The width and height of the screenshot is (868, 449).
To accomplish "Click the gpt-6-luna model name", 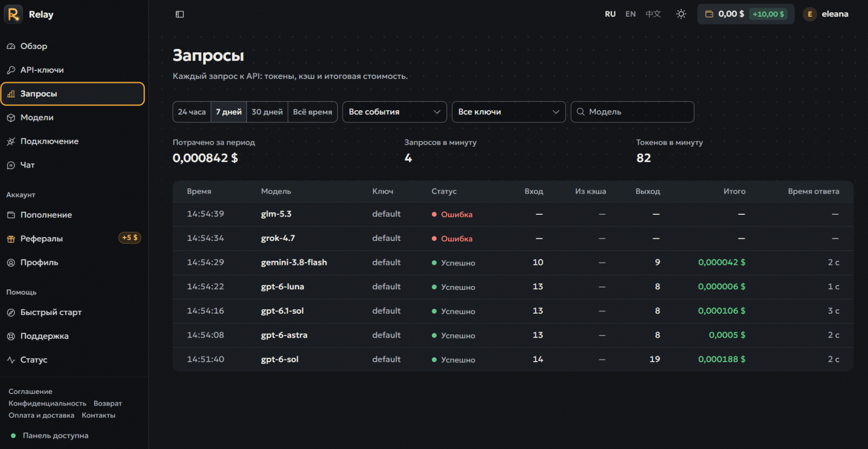I will 283,287.
